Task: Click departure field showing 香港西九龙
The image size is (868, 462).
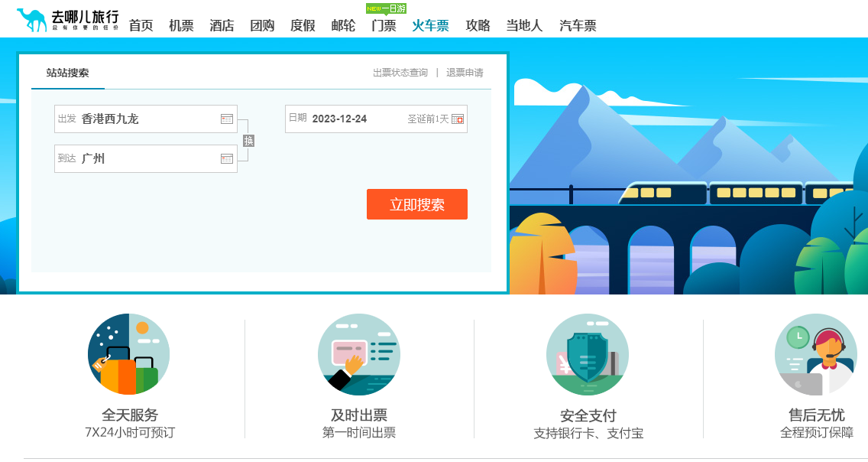Action: click(146, 119)
